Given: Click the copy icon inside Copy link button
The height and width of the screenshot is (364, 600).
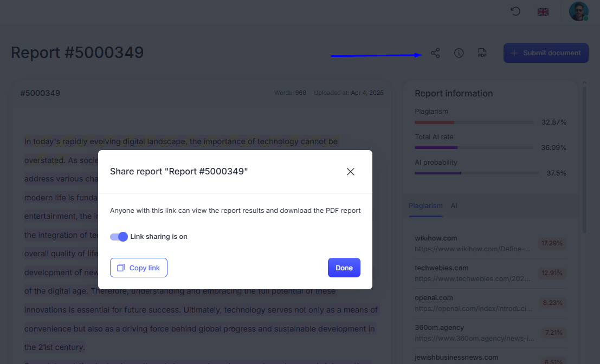Looking at the screenshot, I should [x=120, y=267].
